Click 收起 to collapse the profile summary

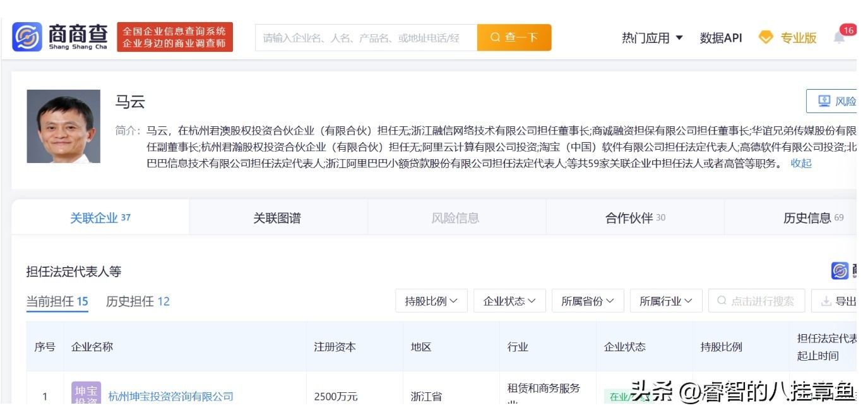(x=801, y=163)
